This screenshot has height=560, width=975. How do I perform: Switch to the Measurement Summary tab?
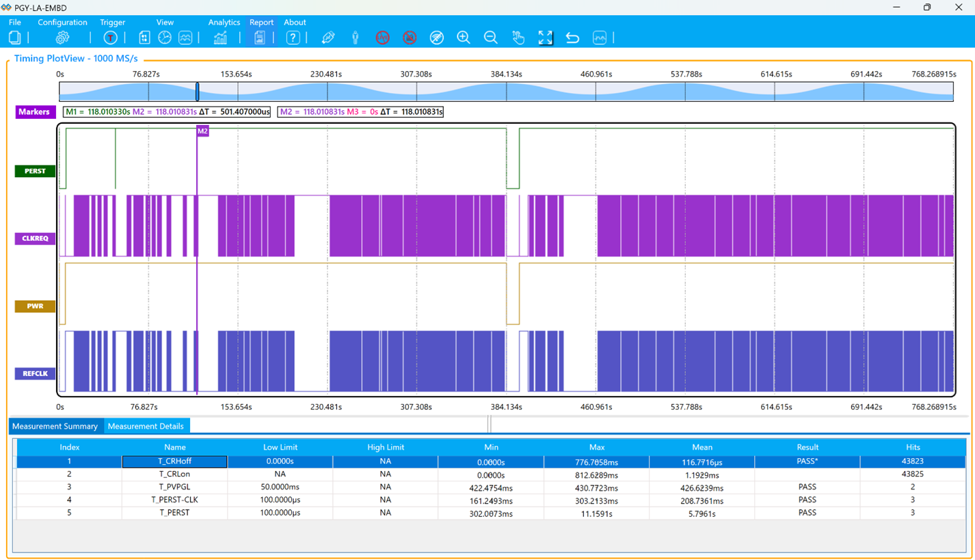click(x=55, y=426)
